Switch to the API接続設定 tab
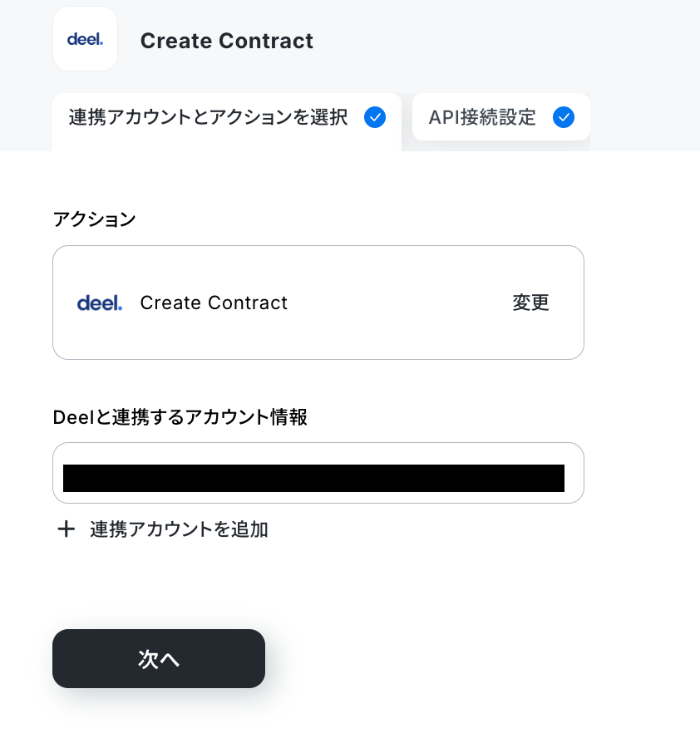700x738 pixels. (x=500, y=116)
